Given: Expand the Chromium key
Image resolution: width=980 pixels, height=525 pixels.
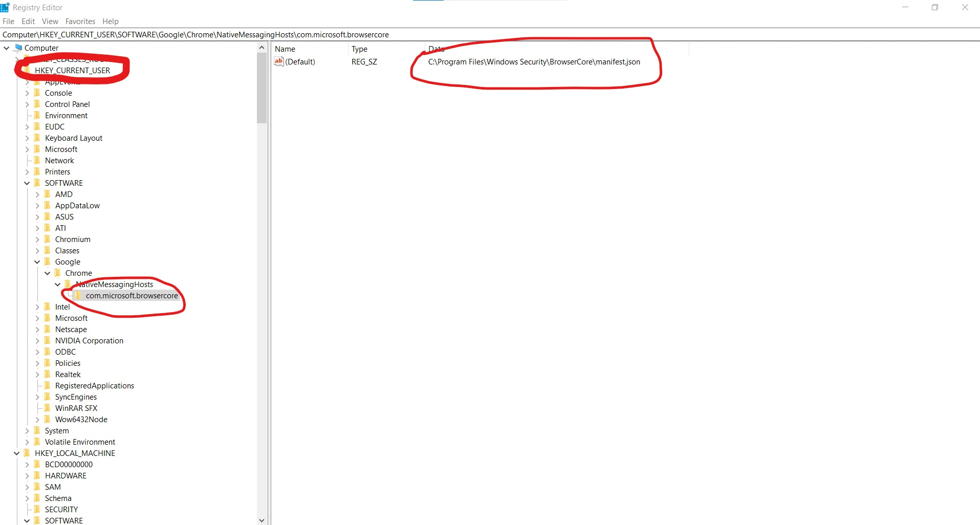Looking at the screenshot, I should (x=37, y=239).
